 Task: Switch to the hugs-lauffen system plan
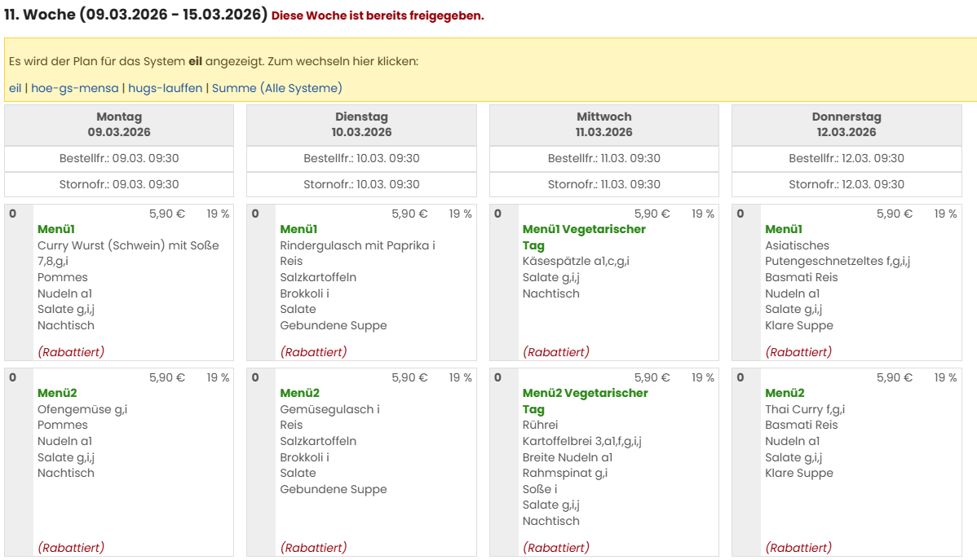coord(165,88)
